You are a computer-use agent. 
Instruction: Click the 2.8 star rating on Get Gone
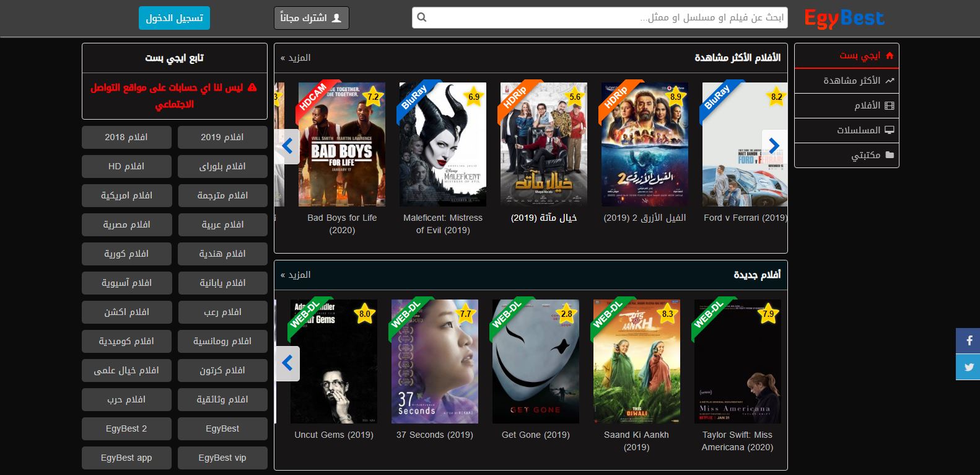[567, 314]
